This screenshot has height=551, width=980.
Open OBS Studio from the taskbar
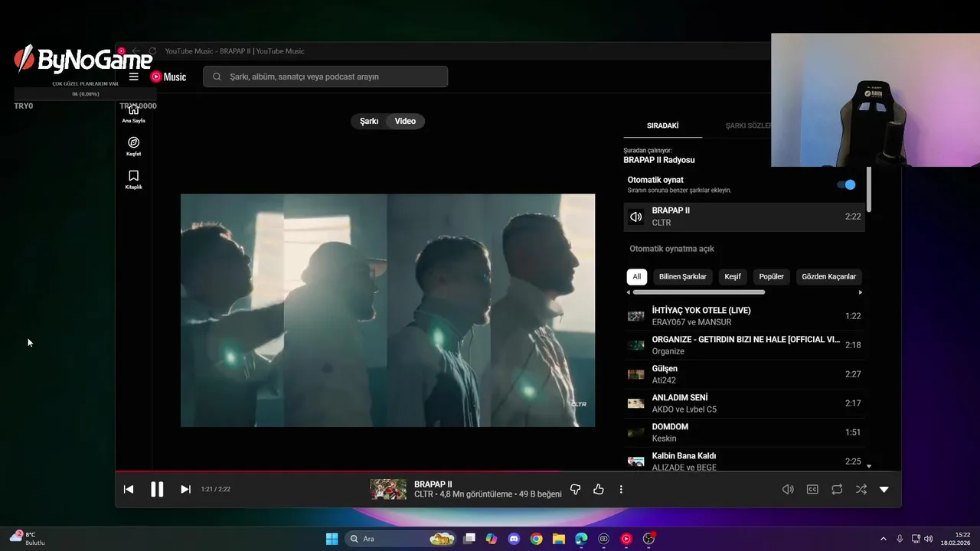(648, 539)
